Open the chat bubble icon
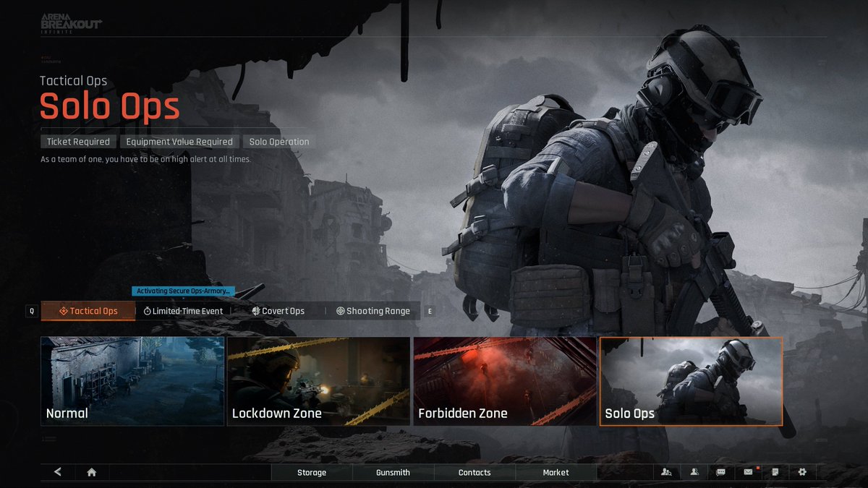 click(721, 472)
